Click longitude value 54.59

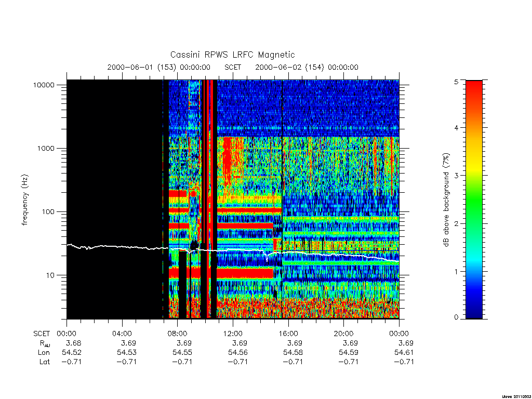click(349, 353)
